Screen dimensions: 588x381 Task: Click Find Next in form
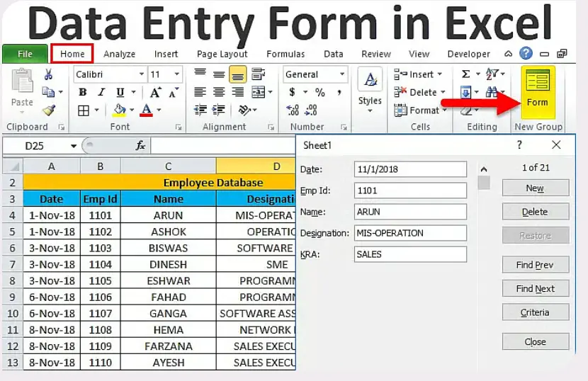point(536,288)
